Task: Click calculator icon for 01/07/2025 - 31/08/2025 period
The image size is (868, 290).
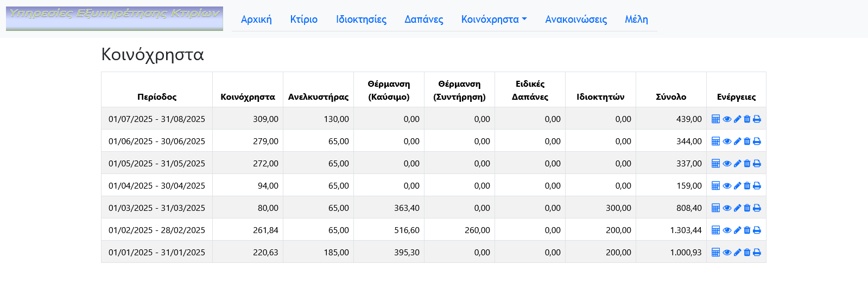Action: (715, 119)
